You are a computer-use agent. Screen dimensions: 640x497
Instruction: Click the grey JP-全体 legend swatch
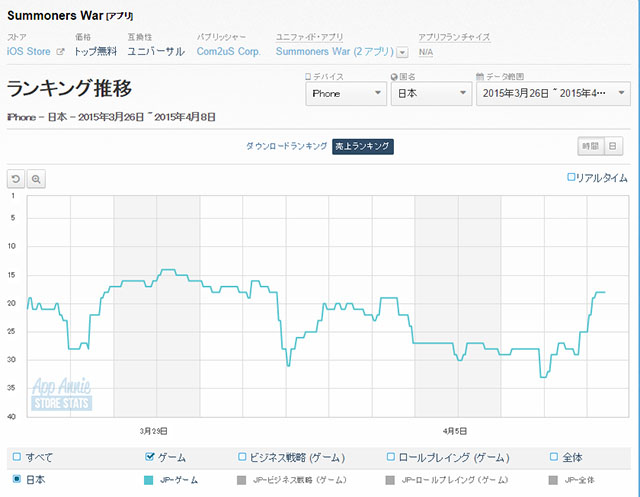point(553,480)
